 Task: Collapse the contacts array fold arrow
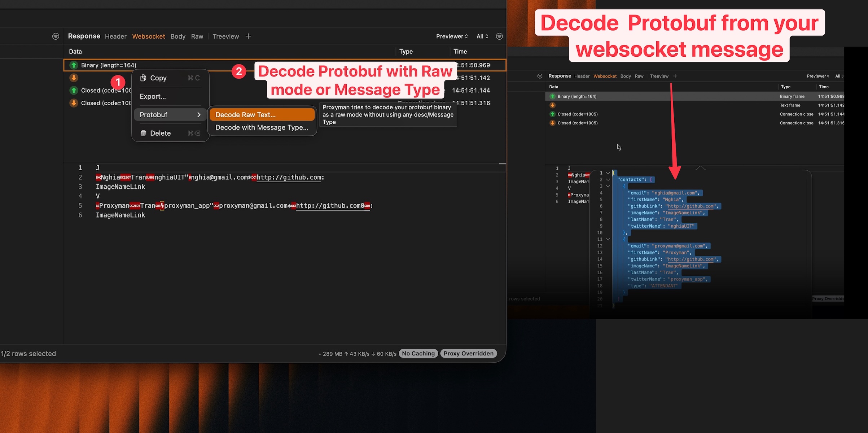tap(608, 180)
